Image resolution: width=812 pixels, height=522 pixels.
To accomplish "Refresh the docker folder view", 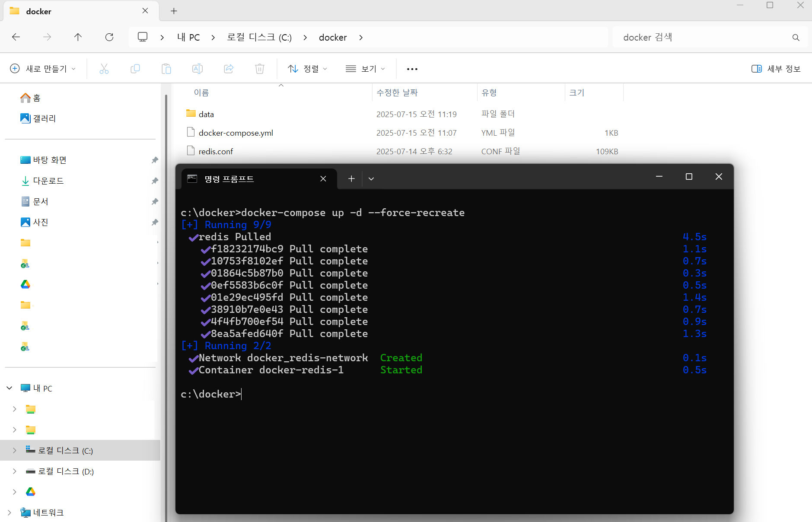I will coord(109,37).
